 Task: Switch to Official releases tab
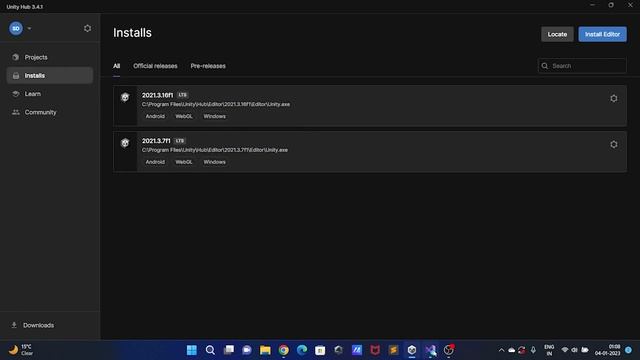click(x=155, y=66)
